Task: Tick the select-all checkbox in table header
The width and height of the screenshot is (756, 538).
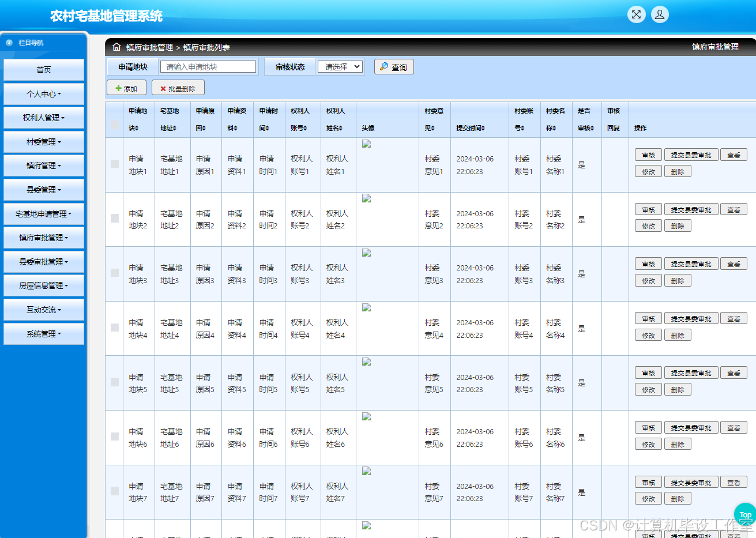Action: (114, 125)
